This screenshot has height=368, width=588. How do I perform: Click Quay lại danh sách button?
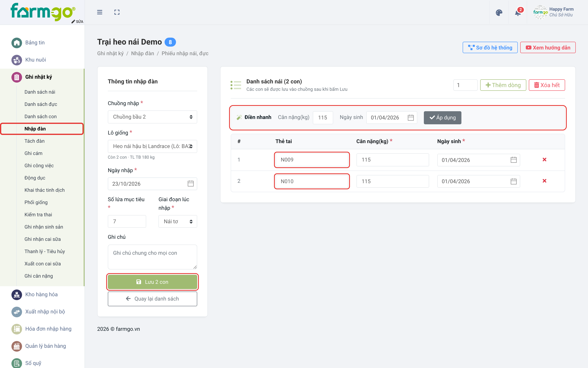point(152,299)
